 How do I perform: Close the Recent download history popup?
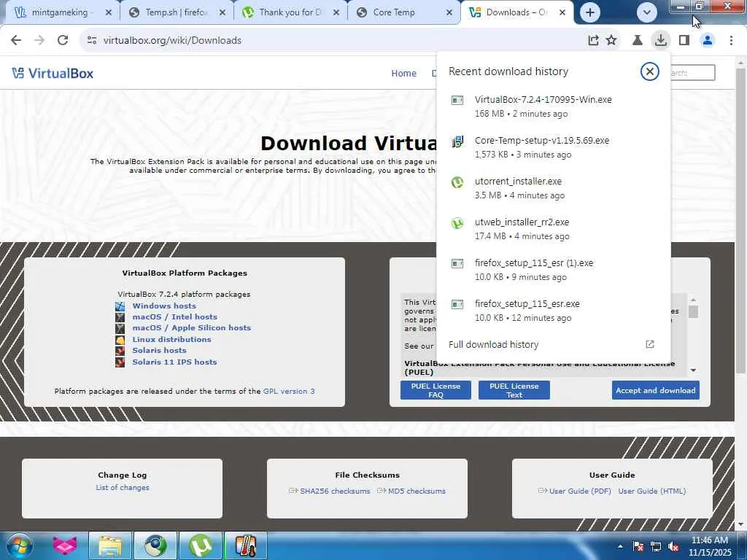pos(650,71)
